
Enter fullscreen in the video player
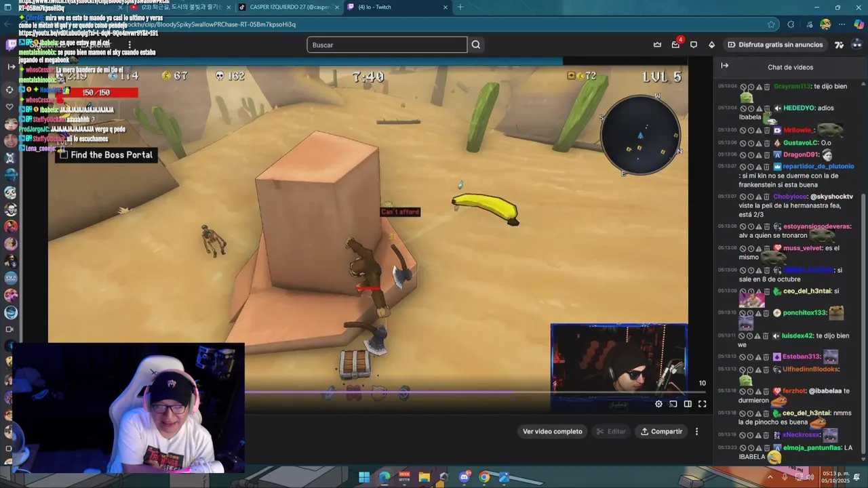click(703, 404)
